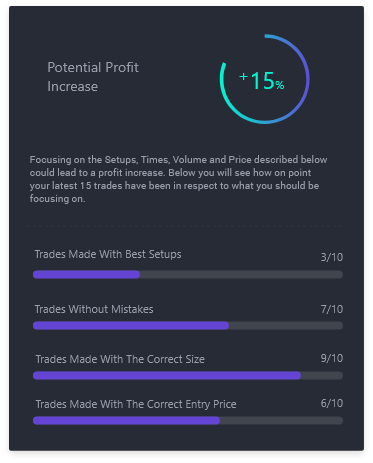Click the 7/10 score value
Screen dimensions: 373x463
(332, 309)
